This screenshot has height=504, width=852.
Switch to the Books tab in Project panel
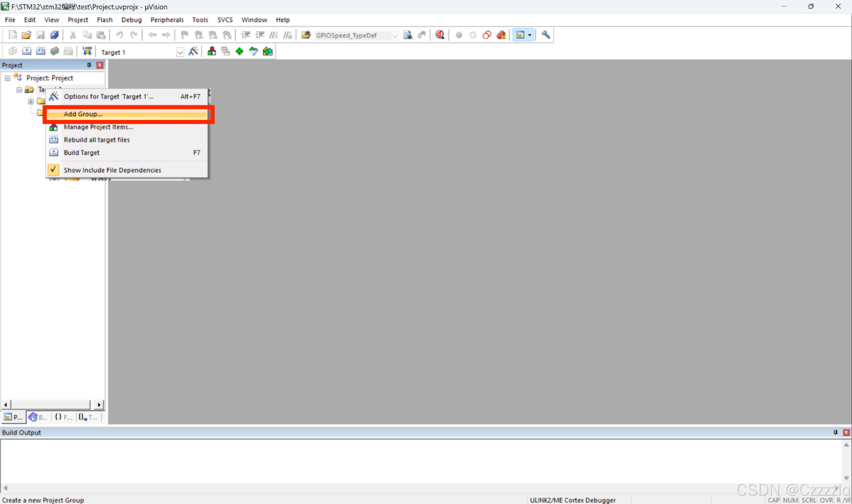[38, 417]
